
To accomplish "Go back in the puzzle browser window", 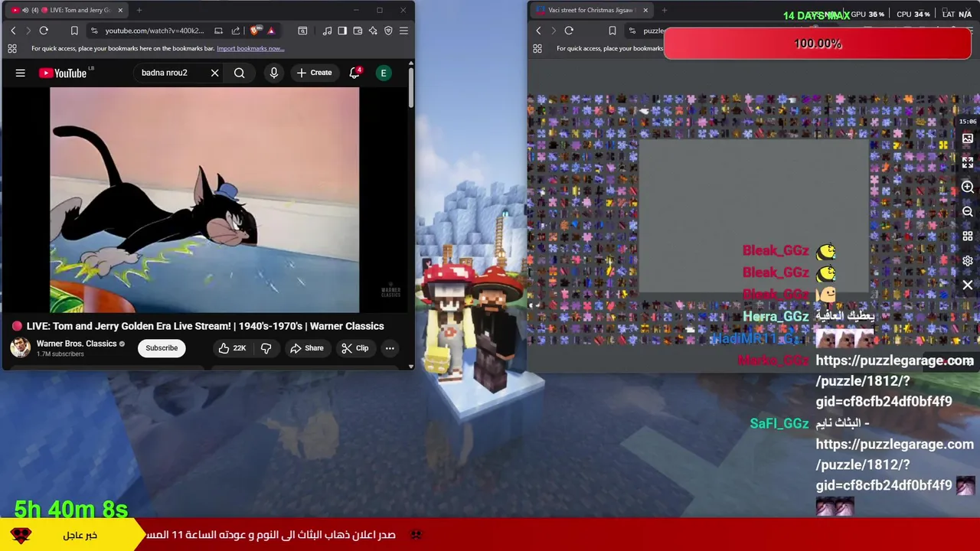I will (538, 31).
